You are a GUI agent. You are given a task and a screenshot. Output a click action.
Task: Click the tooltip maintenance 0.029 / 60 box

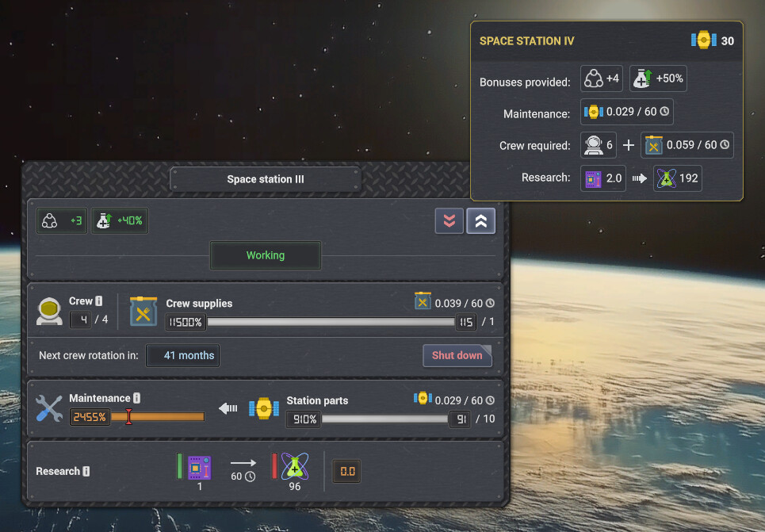[627, 112]
